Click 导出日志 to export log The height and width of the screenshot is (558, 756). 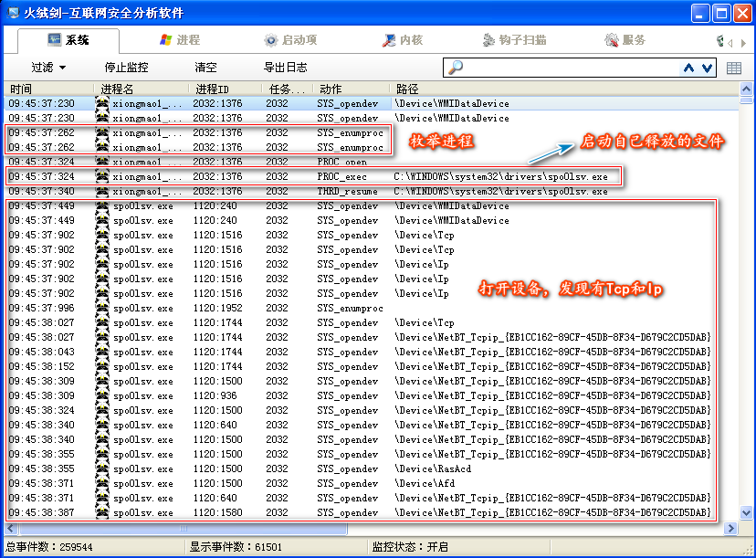point(286,68)
